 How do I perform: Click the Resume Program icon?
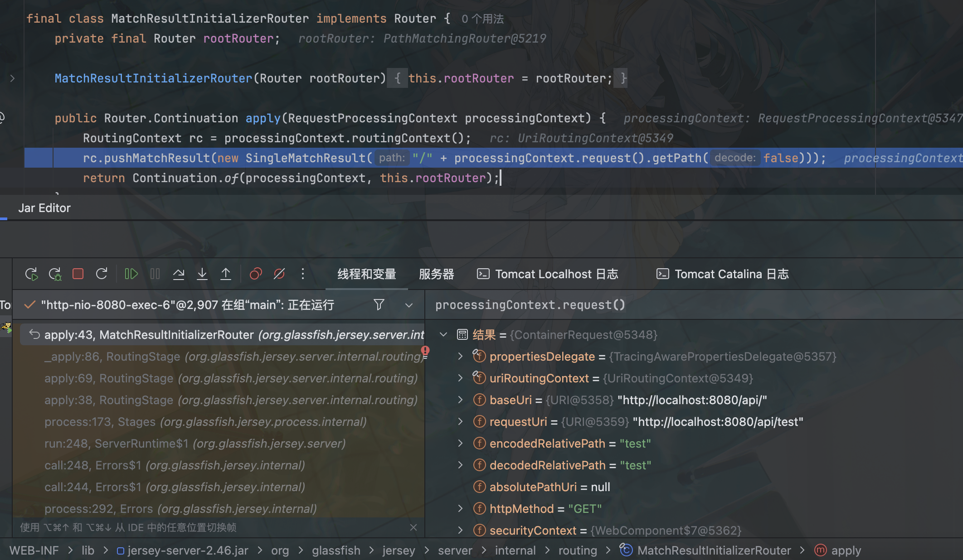tap(131, 274)
